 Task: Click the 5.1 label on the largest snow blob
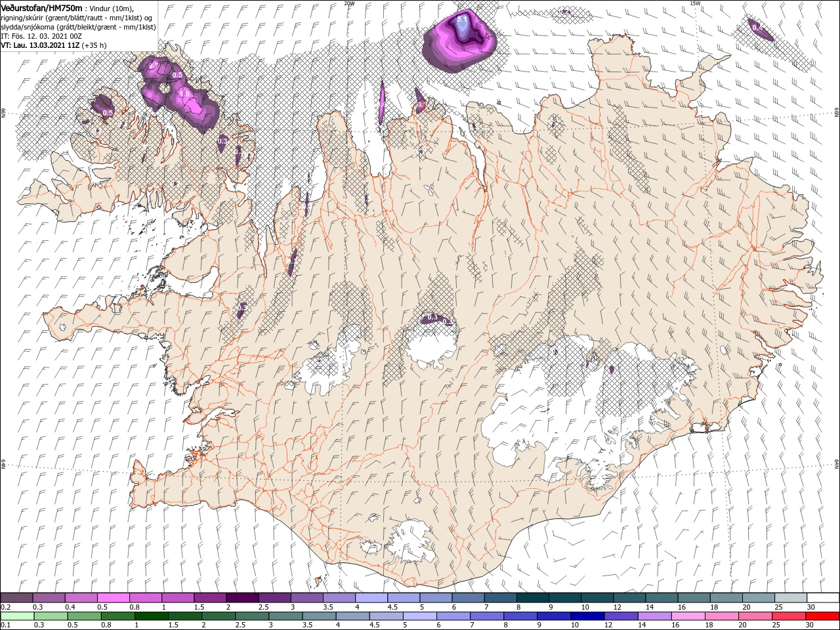(x=462, y=20)
